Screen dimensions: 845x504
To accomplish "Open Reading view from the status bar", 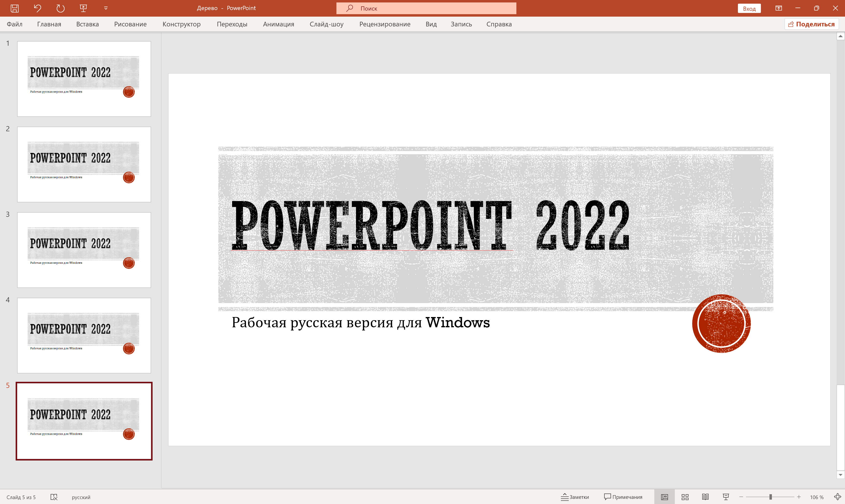I will click(705, 496).
